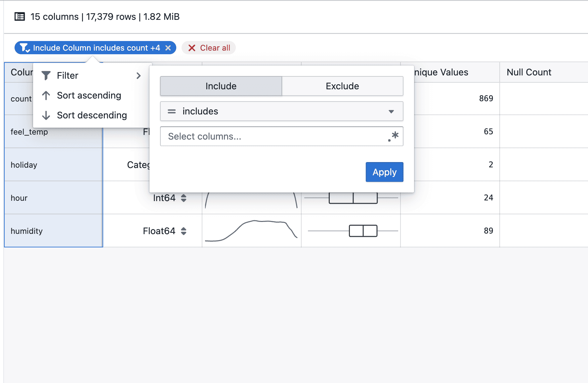The height and width of the screenshot is (383, 588).
Task: Click the Filter funnel icon in menu
Action: pyautogui.click(x=46, y=76)
